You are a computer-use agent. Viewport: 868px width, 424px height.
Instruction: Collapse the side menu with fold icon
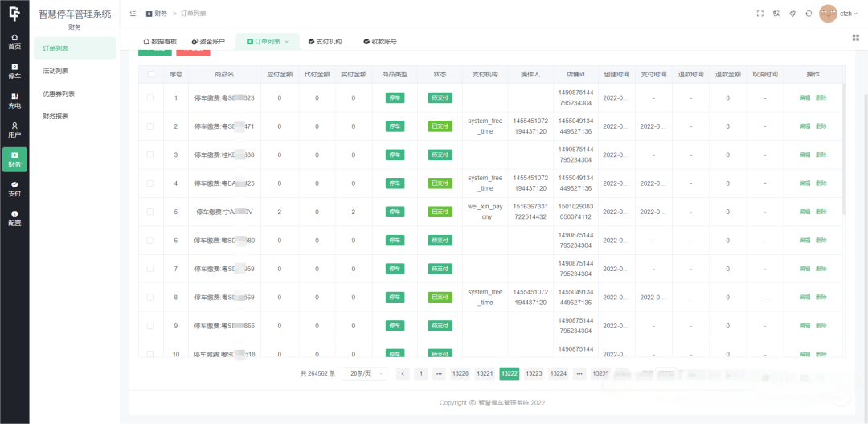pos(133,14)
